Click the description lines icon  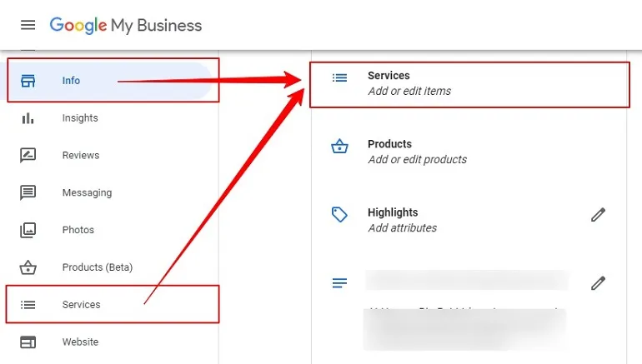click(339, 282)
